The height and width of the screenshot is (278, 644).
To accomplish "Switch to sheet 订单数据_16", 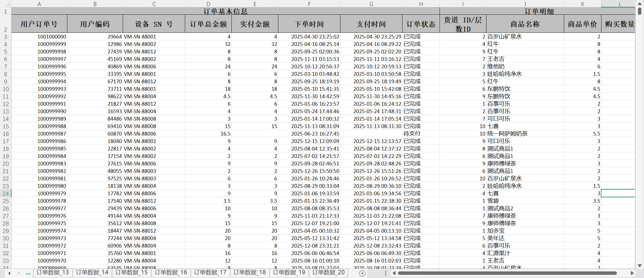I will 171,272.
